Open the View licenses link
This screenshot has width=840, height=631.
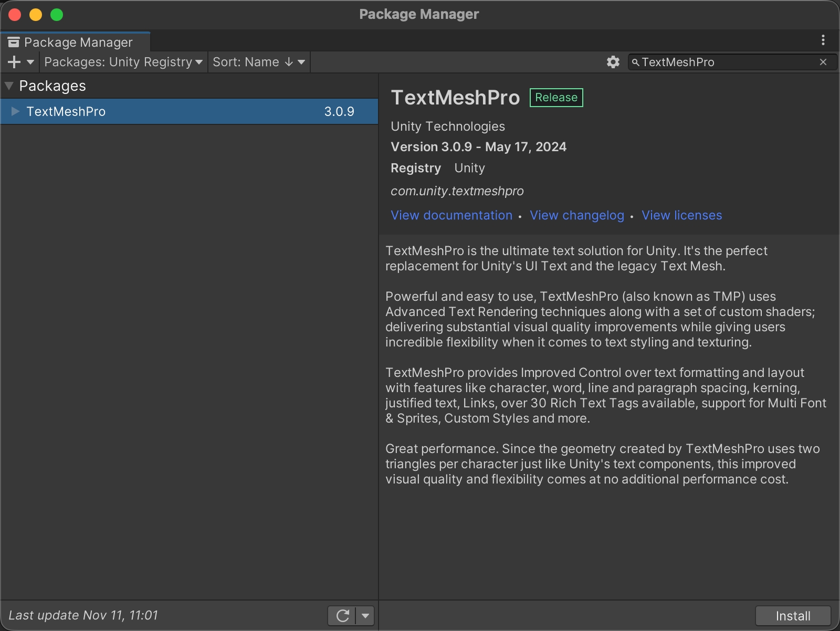[681, 215]
